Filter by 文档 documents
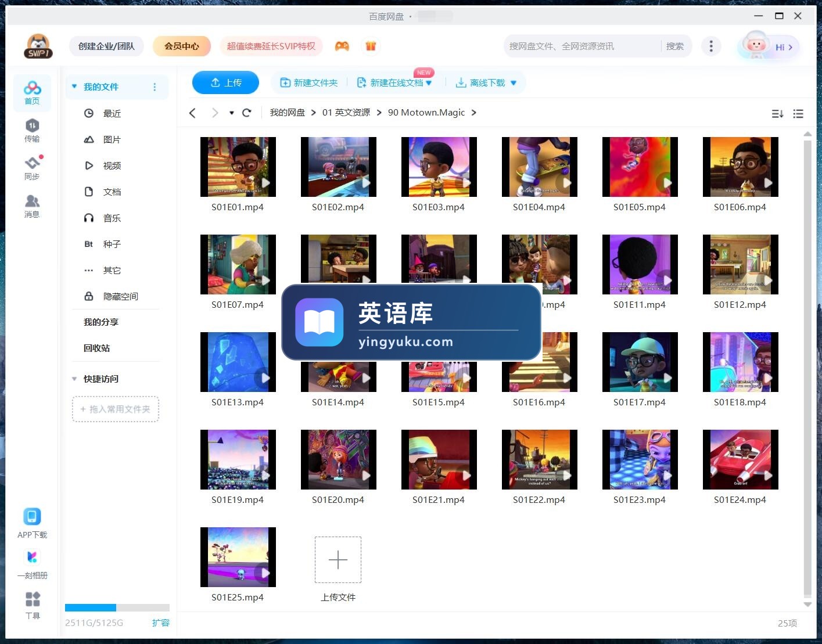Screen dimensions: 822x644 [x=112, y=192]
